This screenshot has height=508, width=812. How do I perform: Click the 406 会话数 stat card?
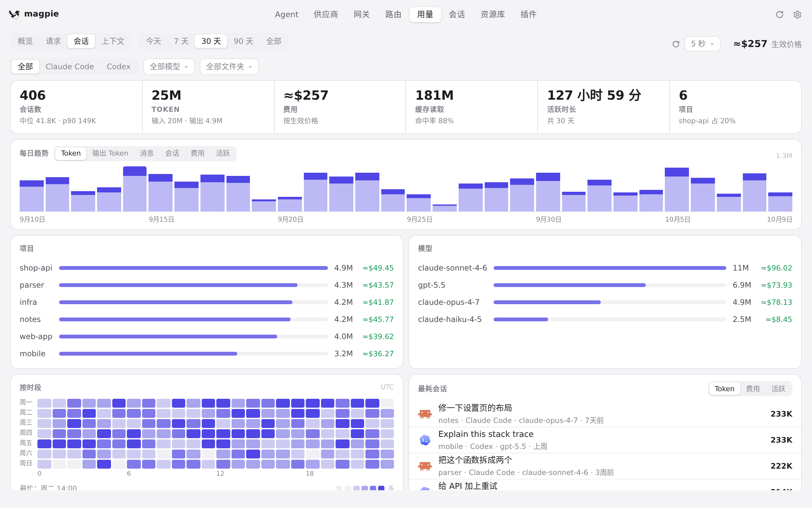point(76,107)
